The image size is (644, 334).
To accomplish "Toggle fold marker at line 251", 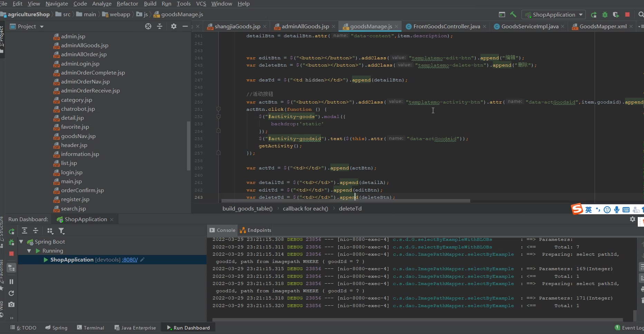I will pos(218,109).
